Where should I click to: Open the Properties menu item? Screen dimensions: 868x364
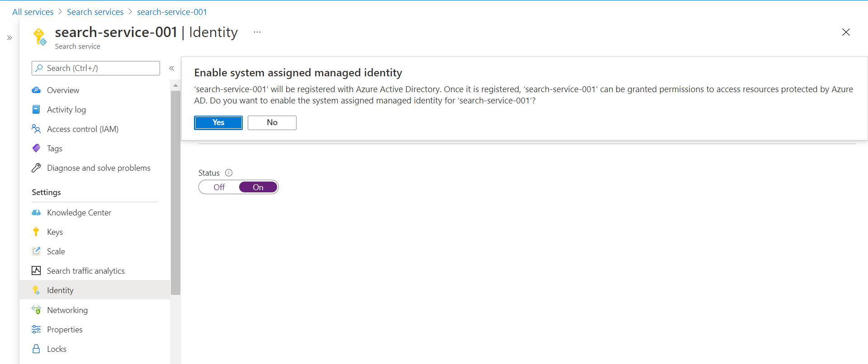pyautogui.click(x=95, y=329)
